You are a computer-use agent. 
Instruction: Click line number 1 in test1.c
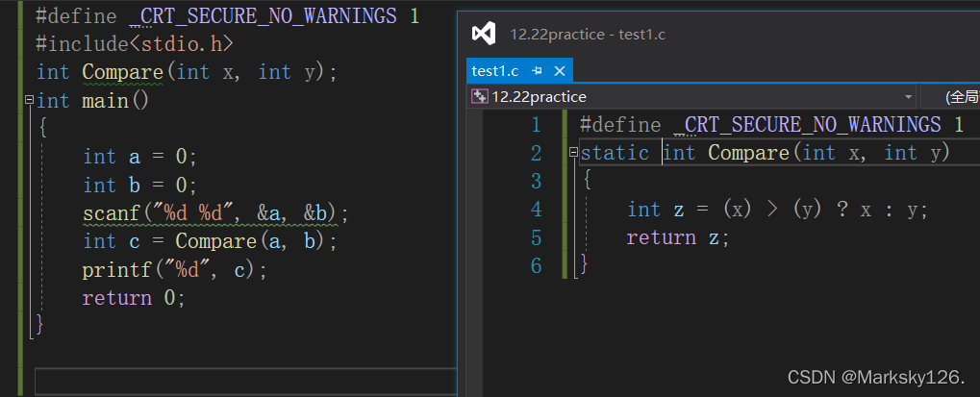tap(536, 125)
